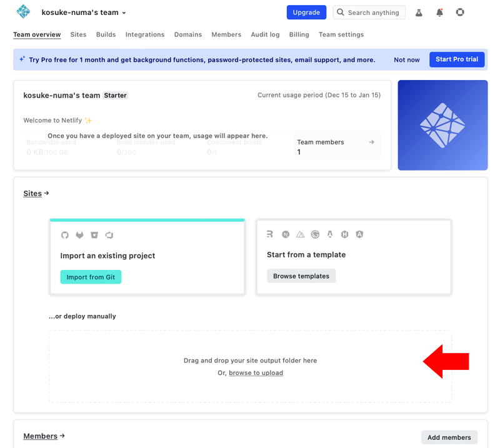Click the drag and drop deploy zone text
This screenshot has width=500, height=448.
pos(251,361)
